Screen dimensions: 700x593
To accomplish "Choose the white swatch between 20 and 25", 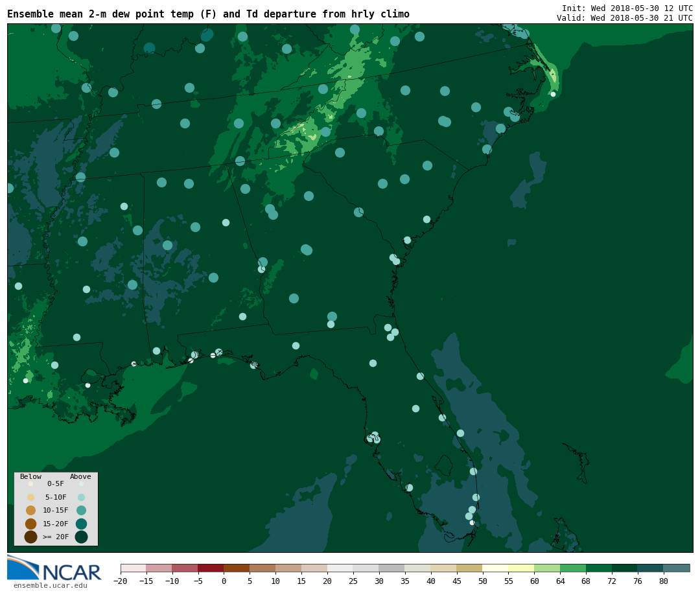I will (x=340, y=568).
